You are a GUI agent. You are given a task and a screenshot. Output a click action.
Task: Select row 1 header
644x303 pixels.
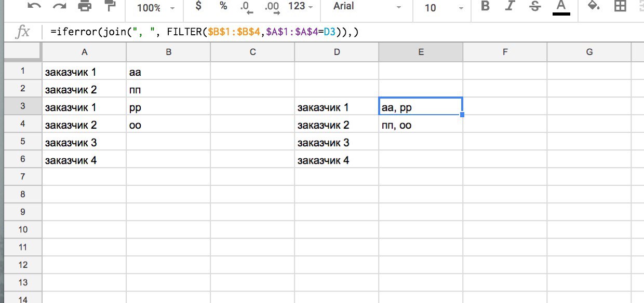(22, 72)
